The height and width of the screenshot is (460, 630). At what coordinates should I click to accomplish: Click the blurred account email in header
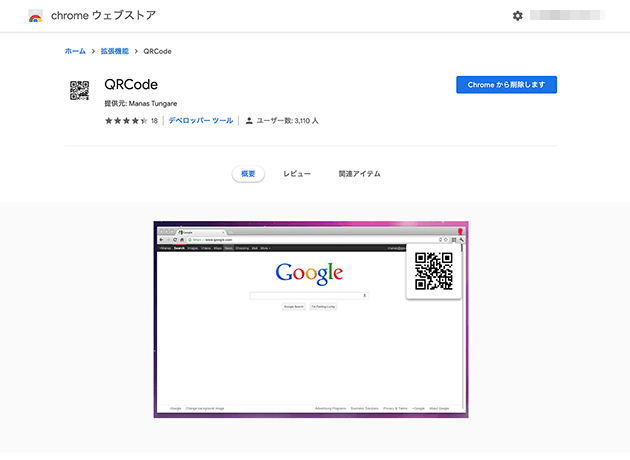click(x=567, y=15)
